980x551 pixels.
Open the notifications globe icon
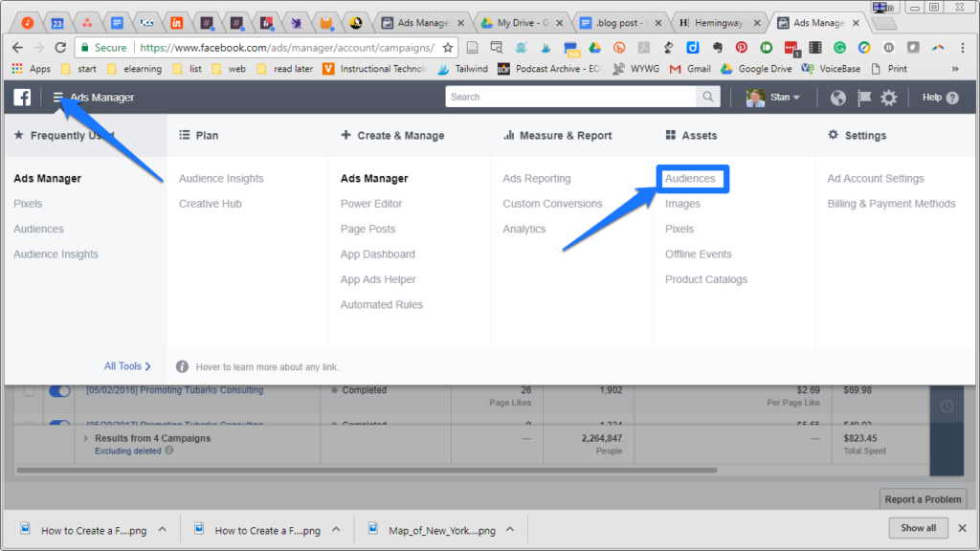(x=838, y=98)
